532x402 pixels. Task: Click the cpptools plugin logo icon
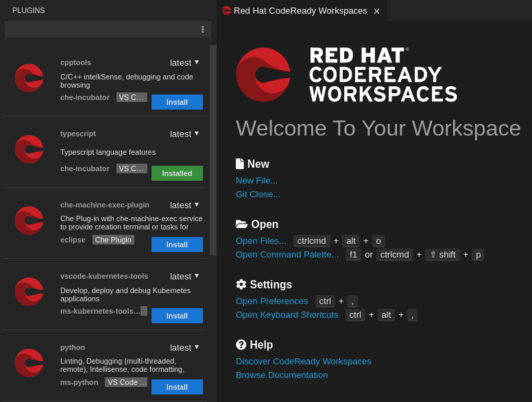tap(29, 78)
